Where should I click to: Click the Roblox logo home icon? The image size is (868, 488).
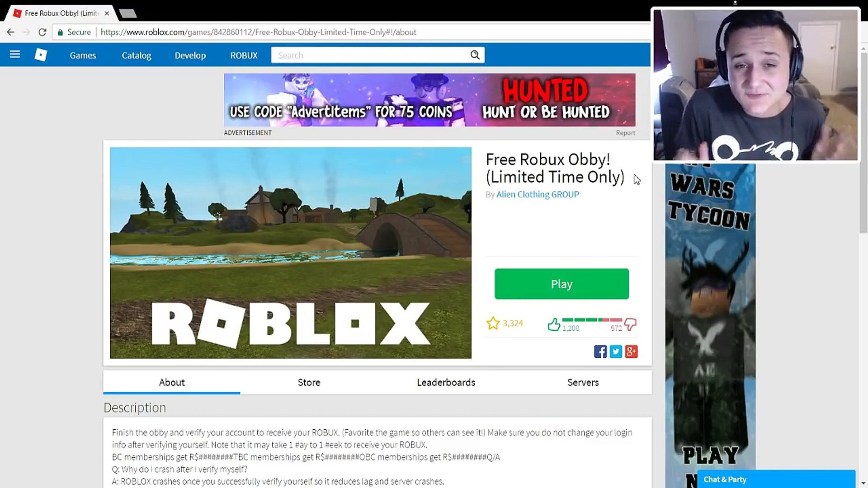41,55
